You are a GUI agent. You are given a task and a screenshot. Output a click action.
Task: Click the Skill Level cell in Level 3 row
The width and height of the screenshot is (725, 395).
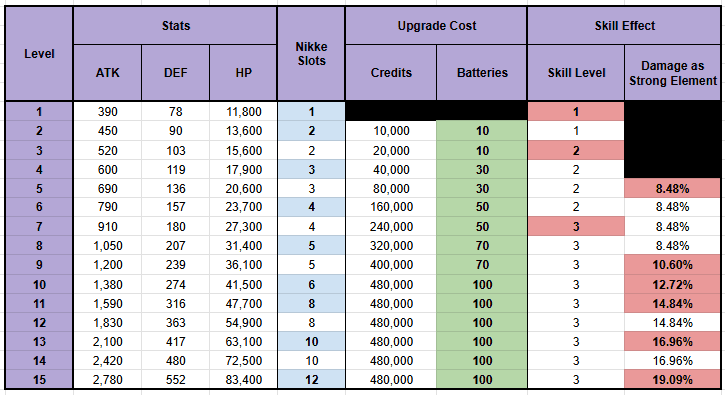coord(576,150)
